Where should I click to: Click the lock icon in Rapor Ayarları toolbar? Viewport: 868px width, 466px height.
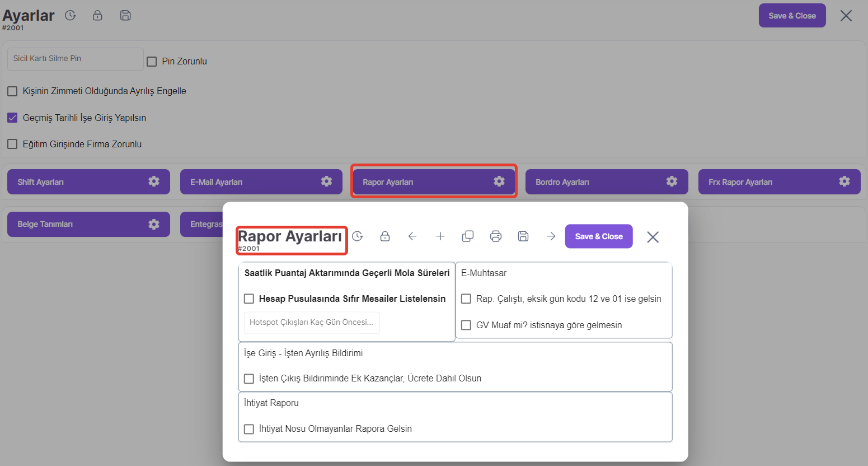pyautogui.click(x=385, y=236)
